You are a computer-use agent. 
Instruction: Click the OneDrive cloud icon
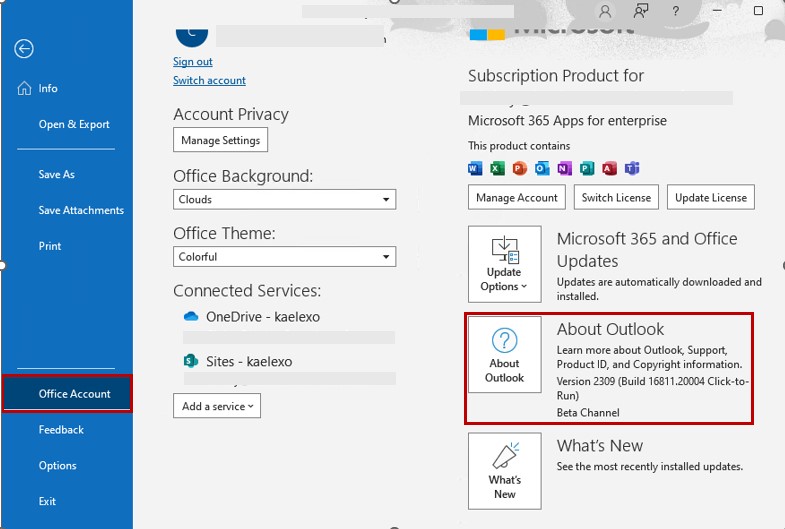point(191,316)
